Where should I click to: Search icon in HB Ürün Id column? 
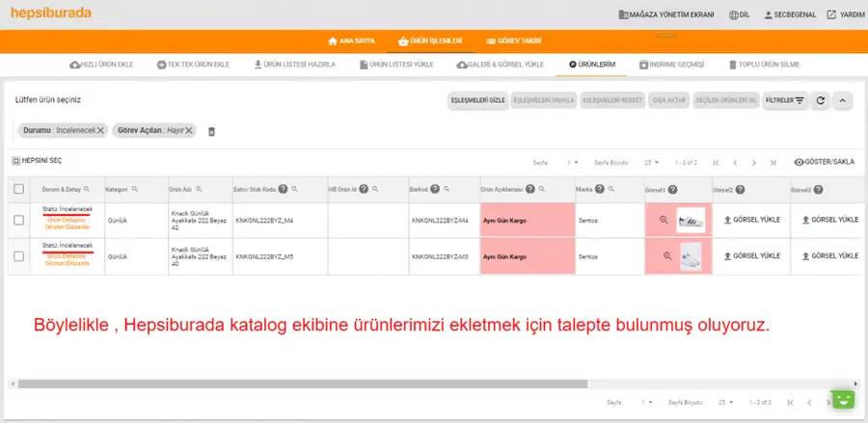pyautogui.click(x=375, y=189)
